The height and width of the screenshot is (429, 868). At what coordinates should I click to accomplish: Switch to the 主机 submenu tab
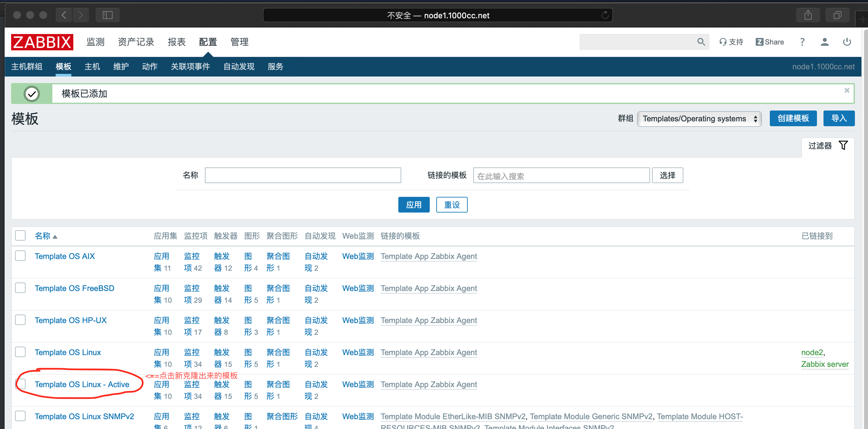coord(92,66)
